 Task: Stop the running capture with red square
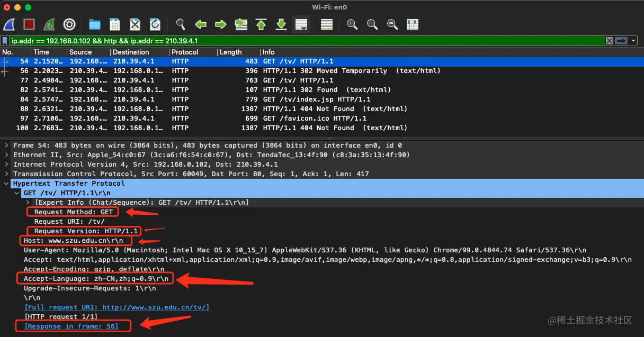pos(29,24)
